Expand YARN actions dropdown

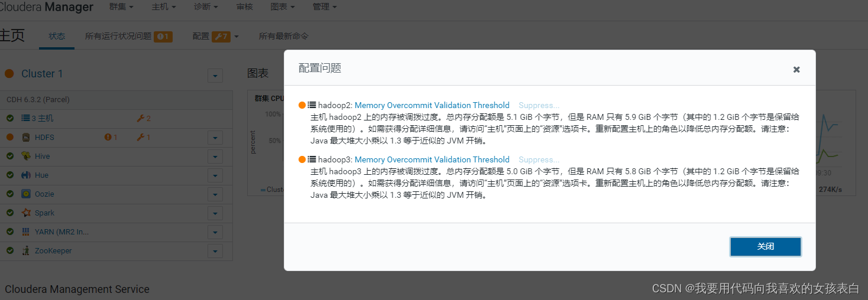[x=215, y=232]
